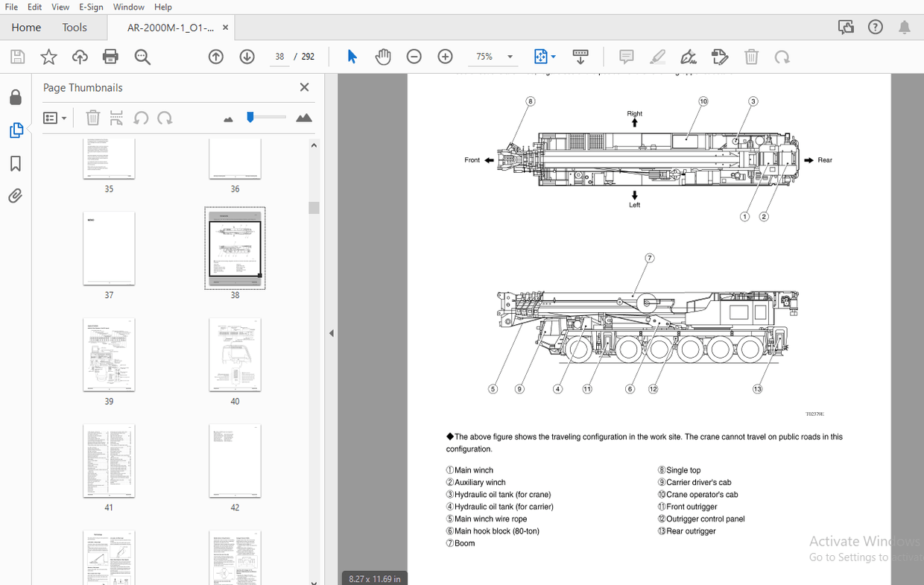
Task: Close the Page Thumbnails panel
Action: click(x=304, y=87)
